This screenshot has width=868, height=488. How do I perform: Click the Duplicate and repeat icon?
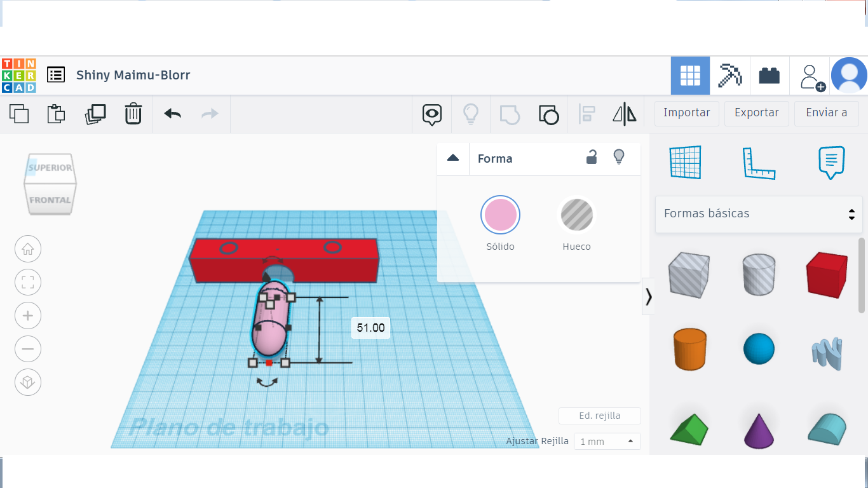(x=95, y=114)
